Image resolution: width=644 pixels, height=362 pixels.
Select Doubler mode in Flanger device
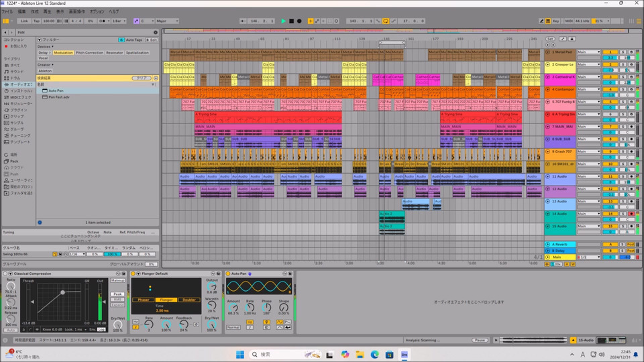[189, 300]
